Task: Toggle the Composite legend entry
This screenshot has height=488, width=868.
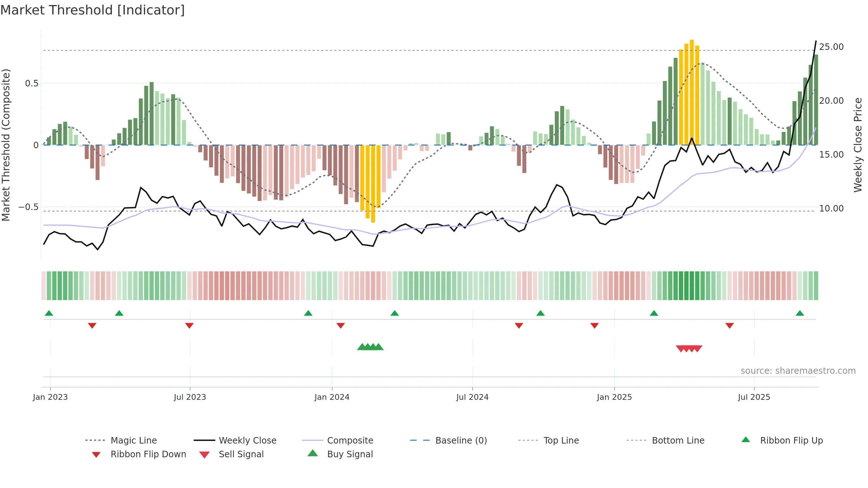Action: pyautogui.click(x=337, y=440)
